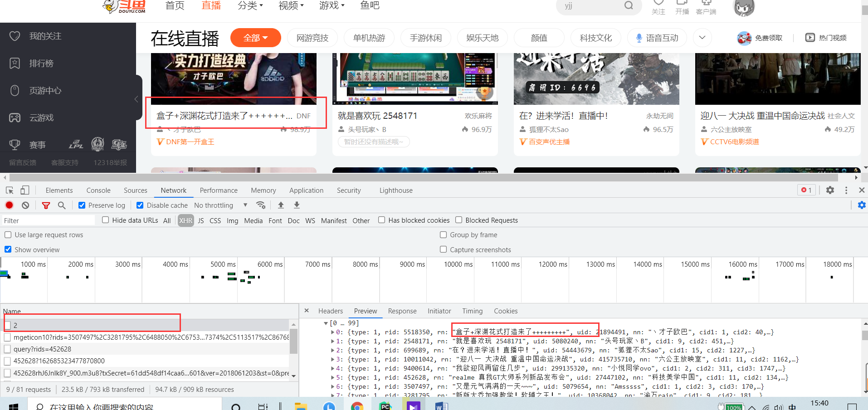Viewport: 868px width, 410px height.
Task: Open 排行榜 ranking sidebar item
Action: click(32, 63)
